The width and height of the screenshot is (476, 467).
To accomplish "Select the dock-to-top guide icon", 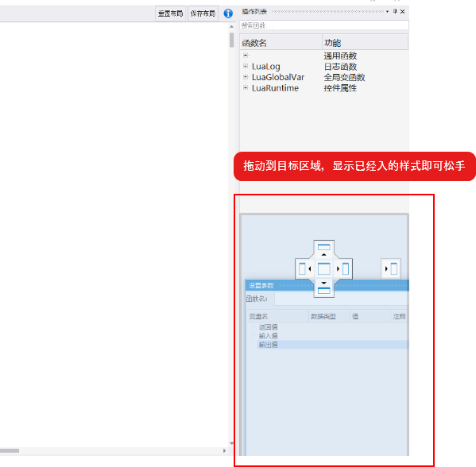I will point(324,250).
